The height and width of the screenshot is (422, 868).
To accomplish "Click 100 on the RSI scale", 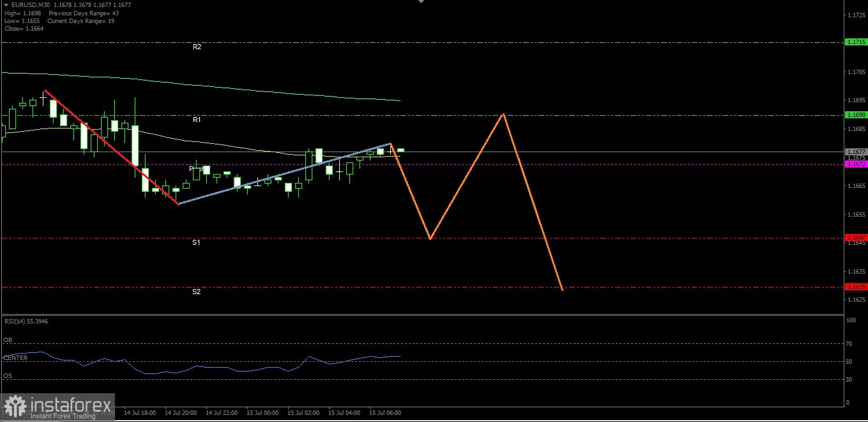I will pyautogui.click(x=851, y=320).
